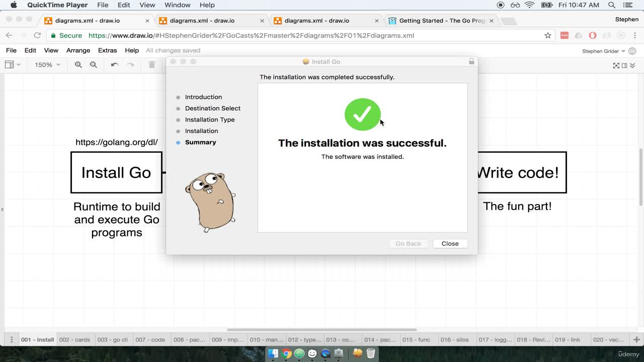The width and height of the screenshot is (644, 362).
Task: Open the Chrome three-dot menu
Action: coord(635,35)
